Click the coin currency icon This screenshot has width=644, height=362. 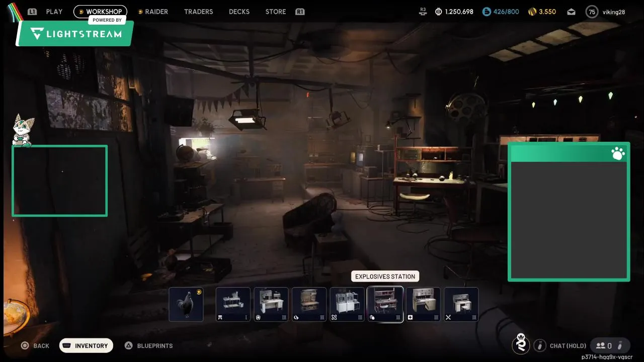438,12
